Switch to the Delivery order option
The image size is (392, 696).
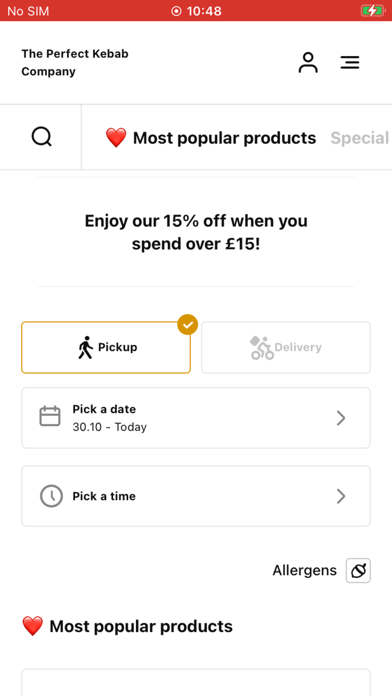click(x=286, y=348)
